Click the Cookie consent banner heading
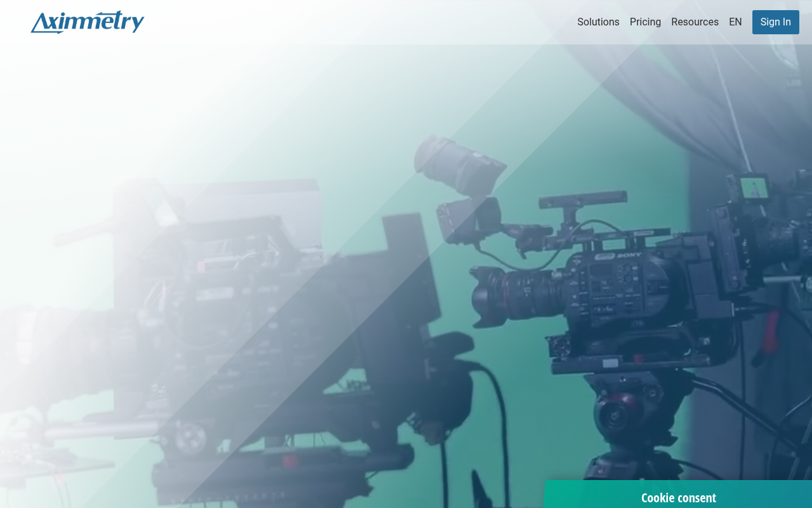 pos(678,498)
